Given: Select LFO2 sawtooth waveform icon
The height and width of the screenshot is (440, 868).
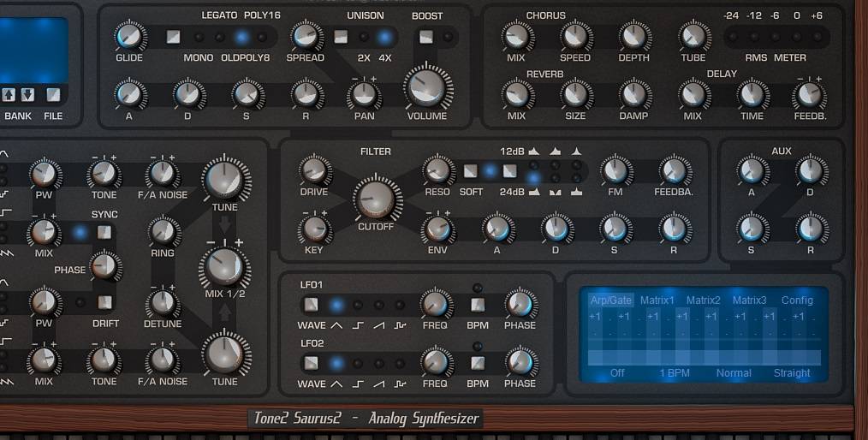Looking at the screenshot, I should tap(378, 384).
